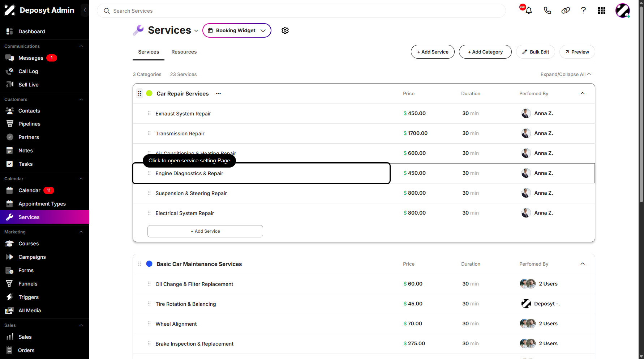Open the user profile avatar

[623, 10]
